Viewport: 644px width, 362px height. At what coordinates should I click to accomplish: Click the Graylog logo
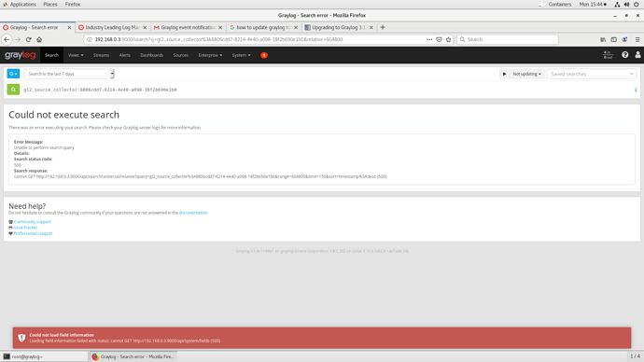click(x=21, y=55)
